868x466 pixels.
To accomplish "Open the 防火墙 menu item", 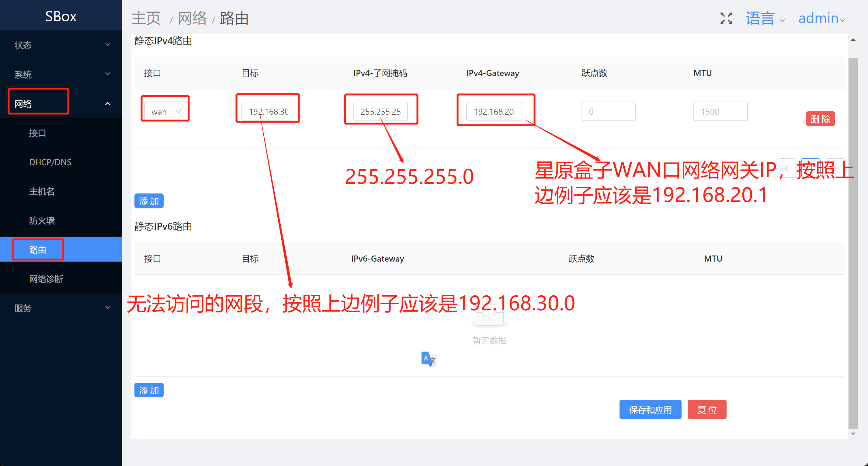I will (x=42, y=221).
